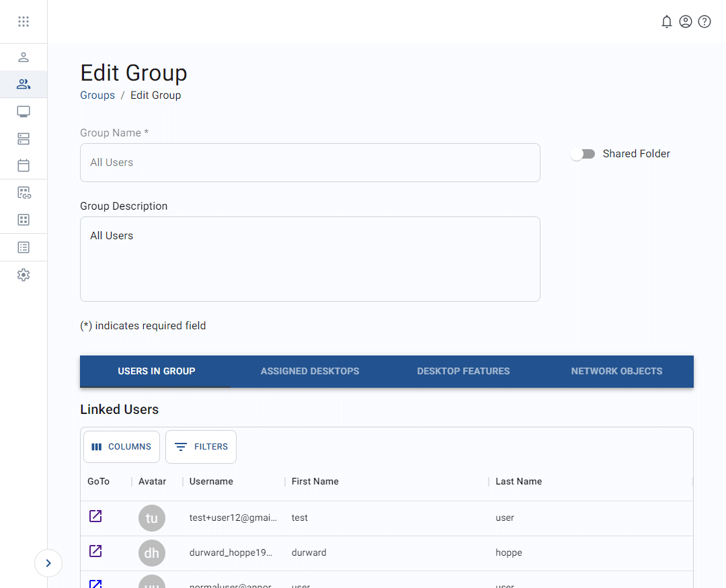Viewport: 726px width, 588px height.
Task: Enable the Shared Folder toggle
Action: coord(583,154)
